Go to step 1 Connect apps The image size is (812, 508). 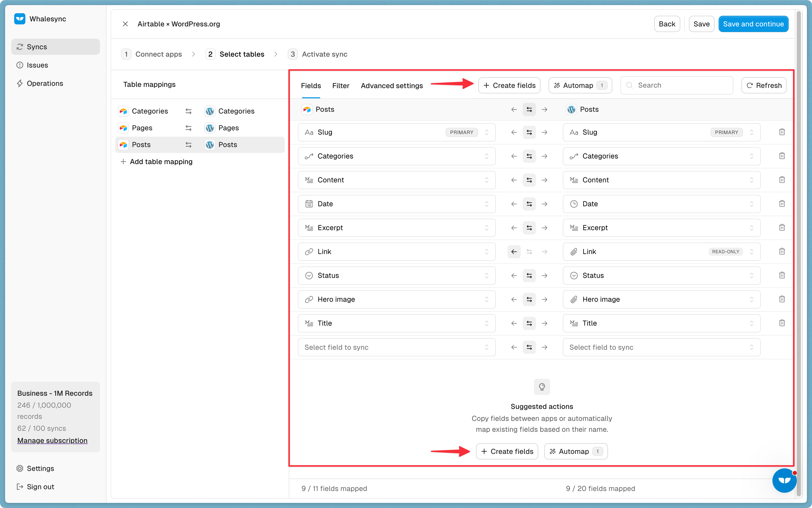click(152, 54)
